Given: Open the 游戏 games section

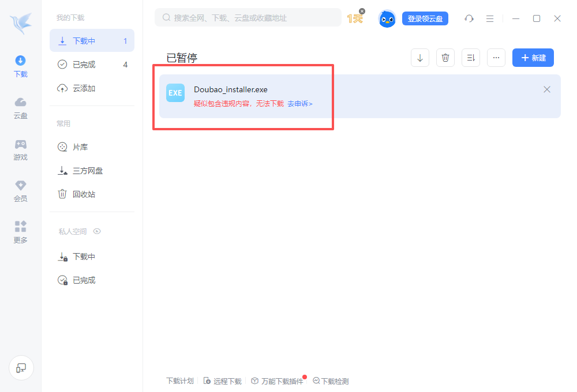Looking at the screenshot, I should coord(21,150).
